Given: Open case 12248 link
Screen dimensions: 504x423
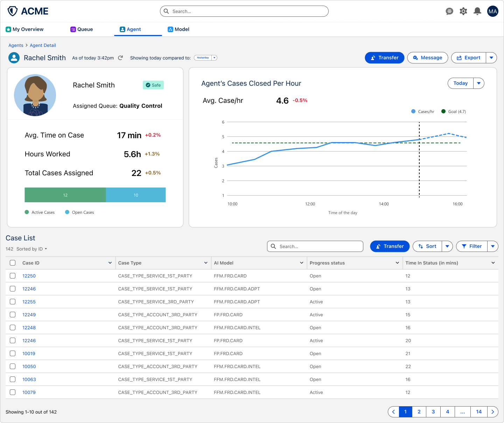Looking at the screenshot, I should tap(29, 327).
